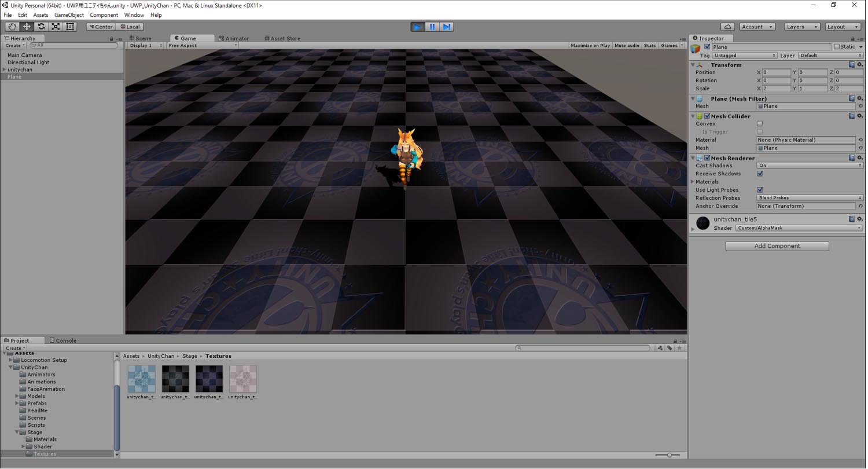Toggle Plane object active checkbox
Image resolution: width=868 pixels, height=469 pixels.
707,47
